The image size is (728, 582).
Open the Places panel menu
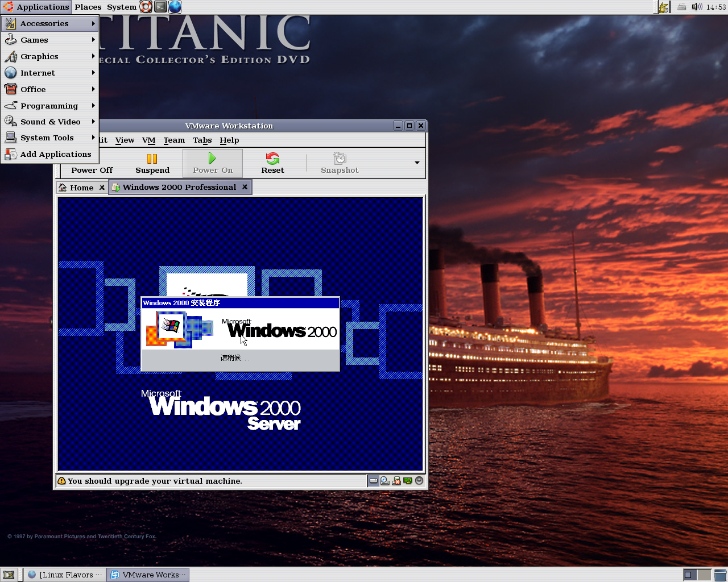coord(88,7)
